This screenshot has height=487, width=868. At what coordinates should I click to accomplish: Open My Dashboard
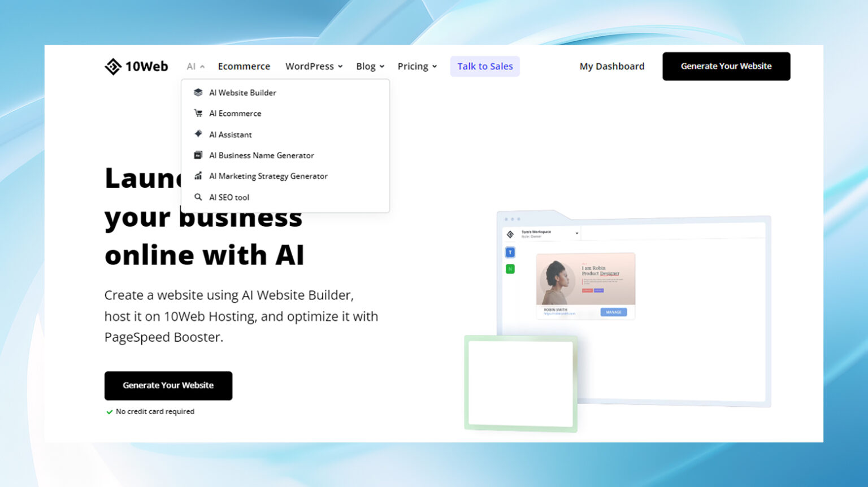pos(612,66)
